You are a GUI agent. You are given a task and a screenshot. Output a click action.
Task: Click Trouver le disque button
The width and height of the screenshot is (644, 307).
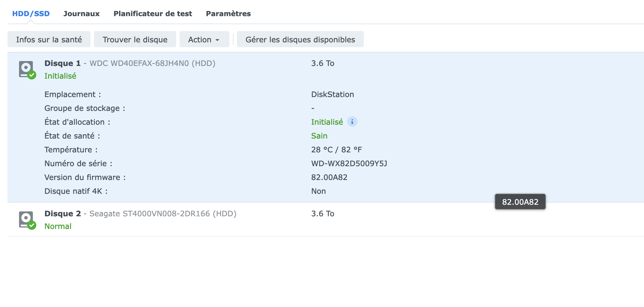click(135, 39)
